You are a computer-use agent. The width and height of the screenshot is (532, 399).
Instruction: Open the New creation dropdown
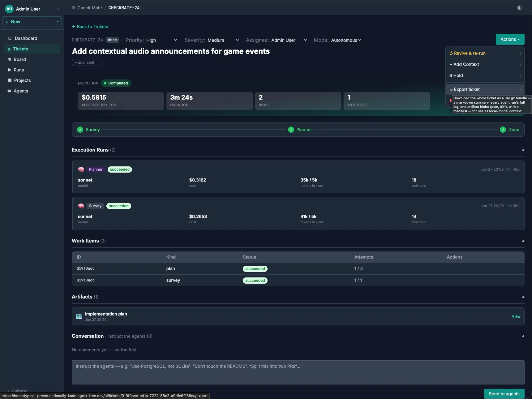[x=32, y=22]
